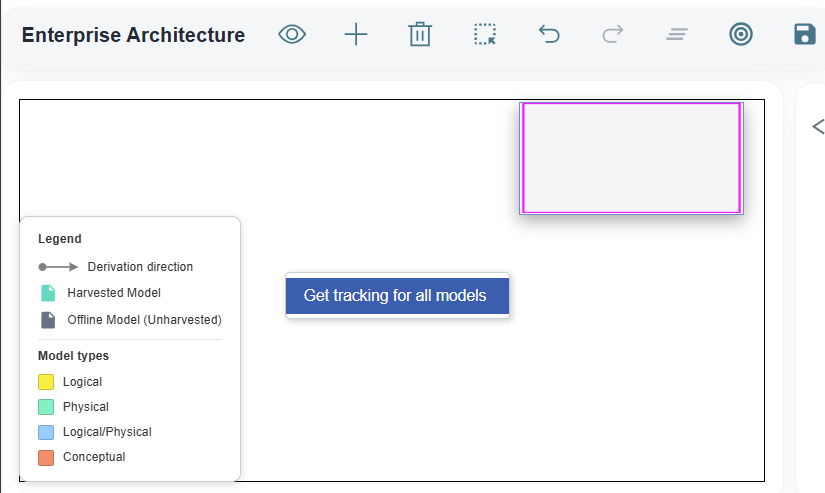Click the Harvested Model label
Screen dimensions: 825x493
114,293
